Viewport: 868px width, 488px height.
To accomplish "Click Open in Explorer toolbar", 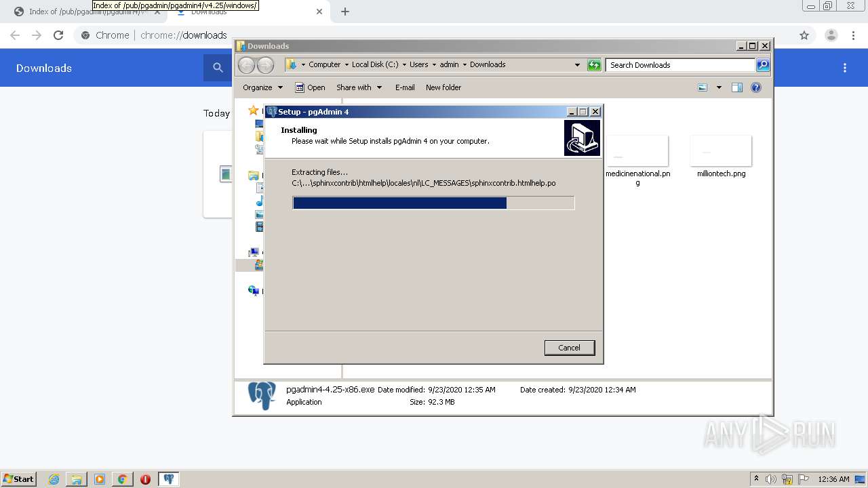I will pyautogui.click(x=310, y=87).
